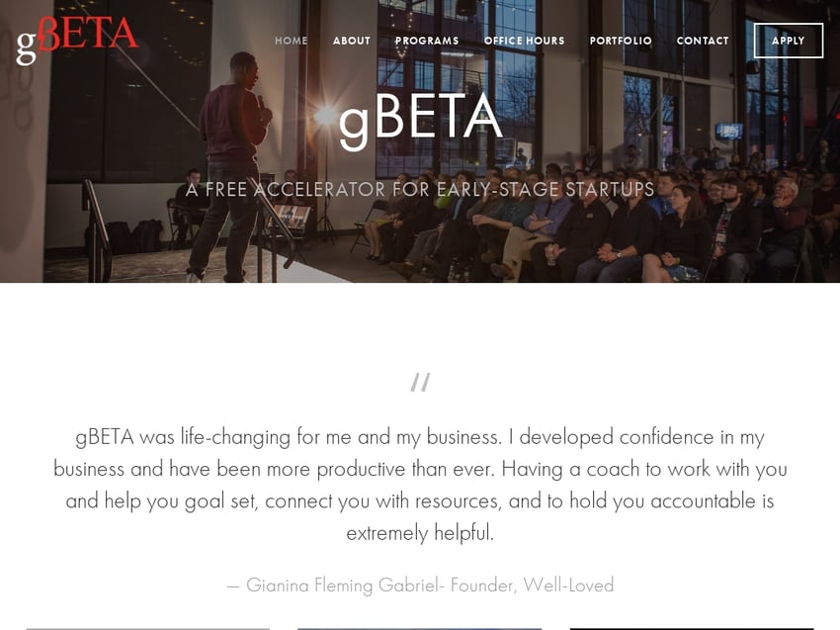Click the Gianina Fleming Gabriel attribution line
Image resolution: width=840 pixels, height=630 pixels.
[x=420, y=585]
